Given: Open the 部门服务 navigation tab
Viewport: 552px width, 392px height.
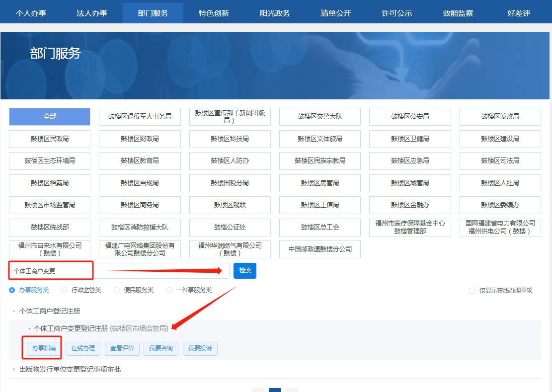Looking at the screenshot, I should [x=153, y=13].
